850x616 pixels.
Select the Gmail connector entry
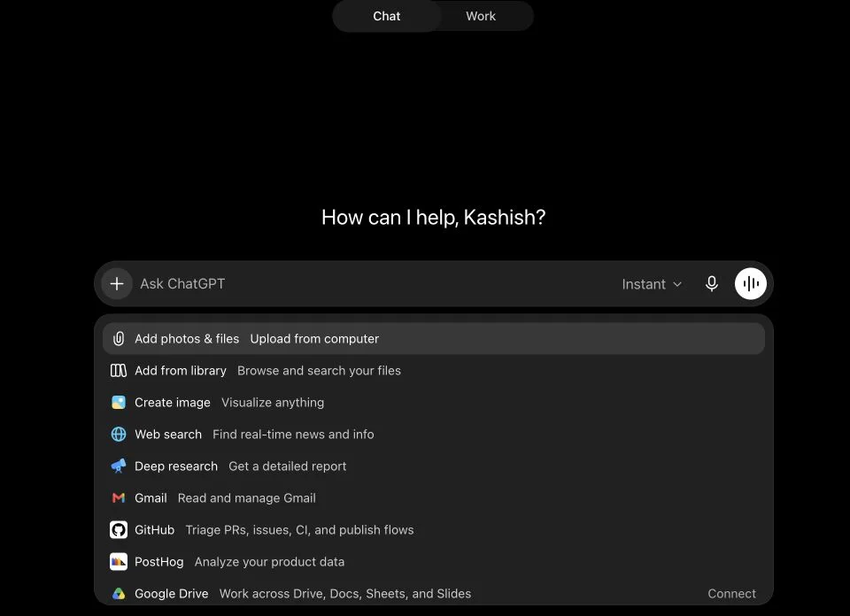point(434,498)
